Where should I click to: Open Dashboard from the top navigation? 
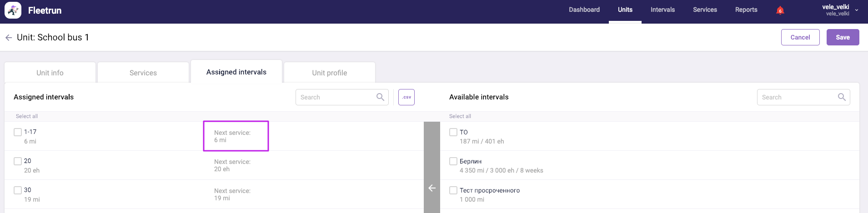point(584,10)
